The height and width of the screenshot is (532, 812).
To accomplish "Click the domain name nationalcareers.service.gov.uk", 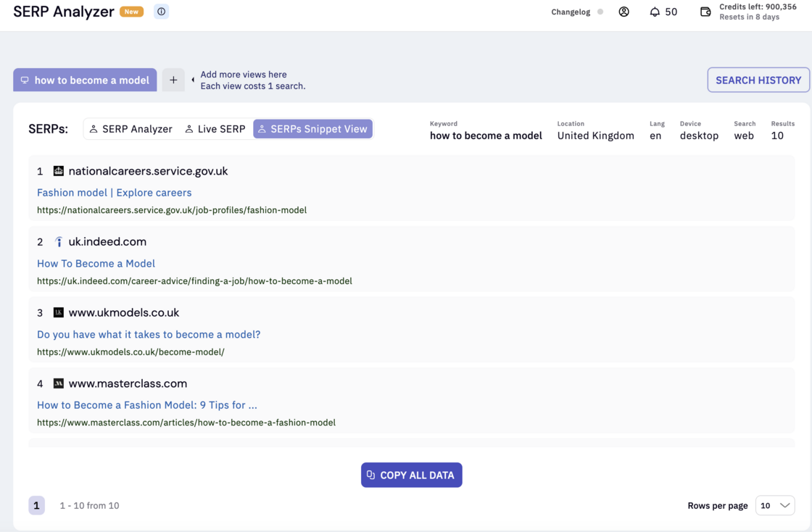I will click(148, 171).
